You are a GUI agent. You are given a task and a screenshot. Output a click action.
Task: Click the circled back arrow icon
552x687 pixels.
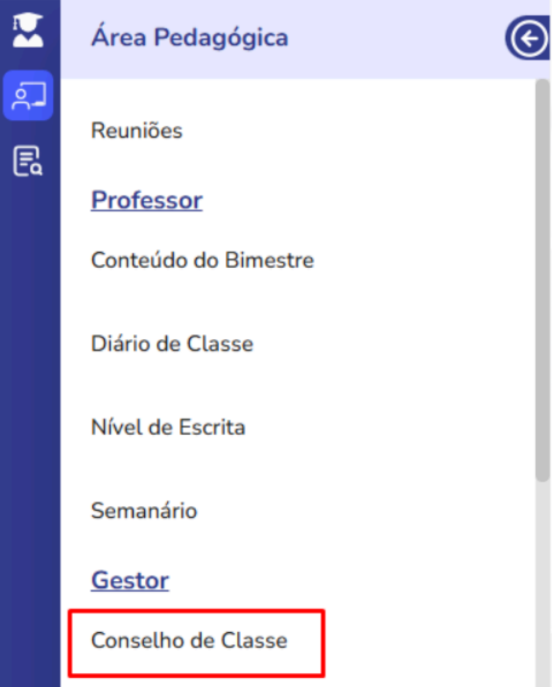pos(528,39)
